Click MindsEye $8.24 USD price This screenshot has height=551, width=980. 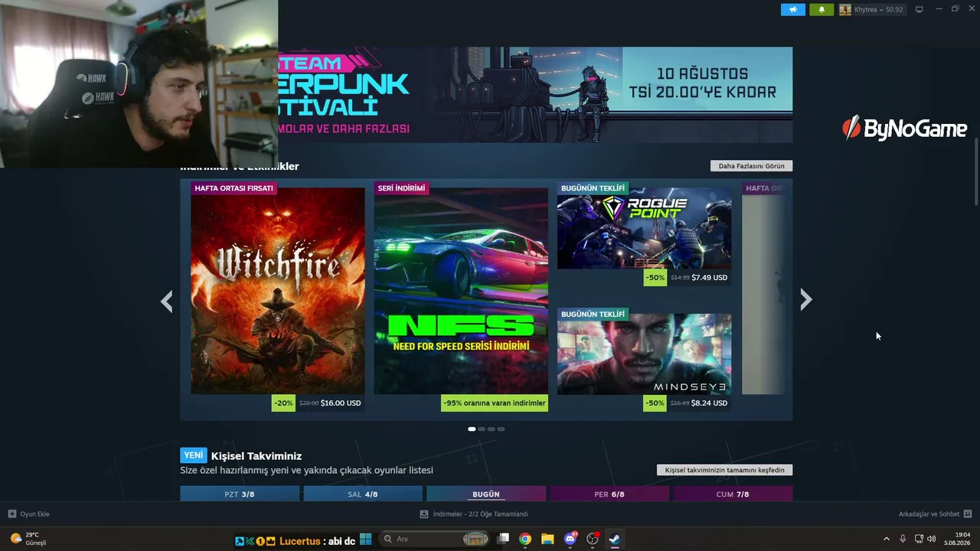709,403
